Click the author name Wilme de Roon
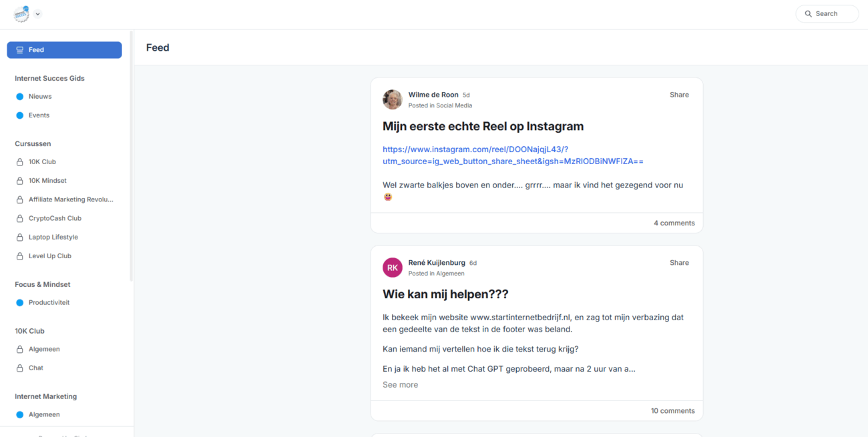 tap(433, 95)
